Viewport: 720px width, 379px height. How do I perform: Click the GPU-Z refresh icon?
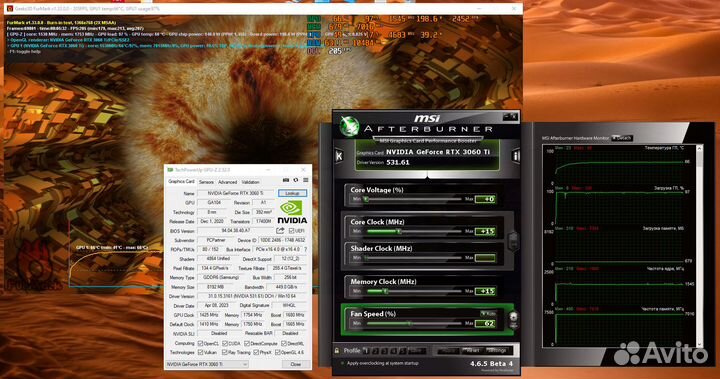pyautogui.click(x=296, y=181)
